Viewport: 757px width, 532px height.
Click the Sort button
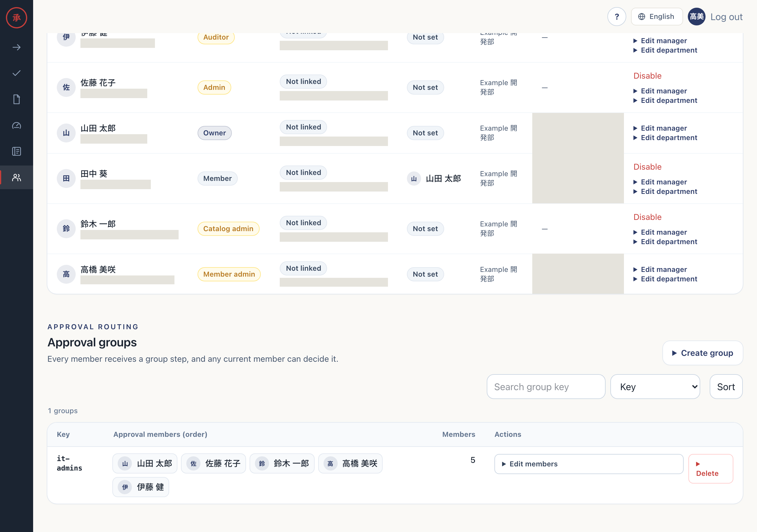[726, 386]
